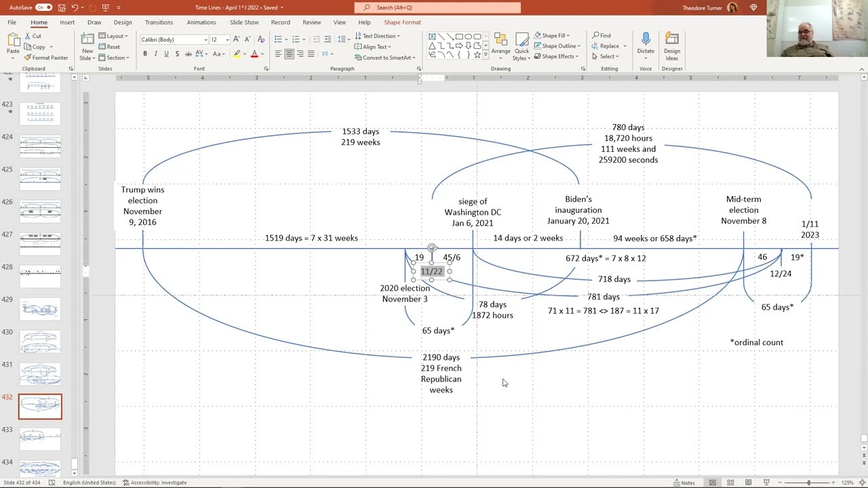Screen dimensions: 868x488
Task: Open Quick Styles gallery
Action: coord(521,45)
